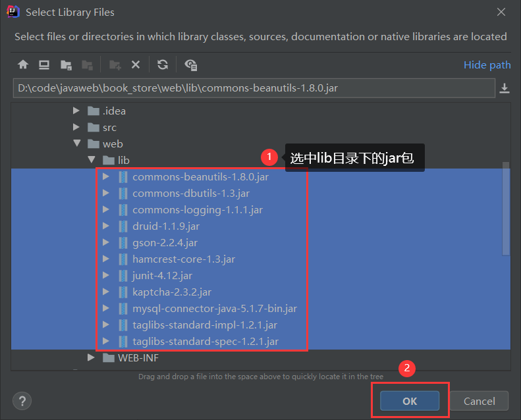The height and width of the screenshot is (420, 521).
Task: Expand gson-2.2.4.jar contents
Action: (106, 242)
